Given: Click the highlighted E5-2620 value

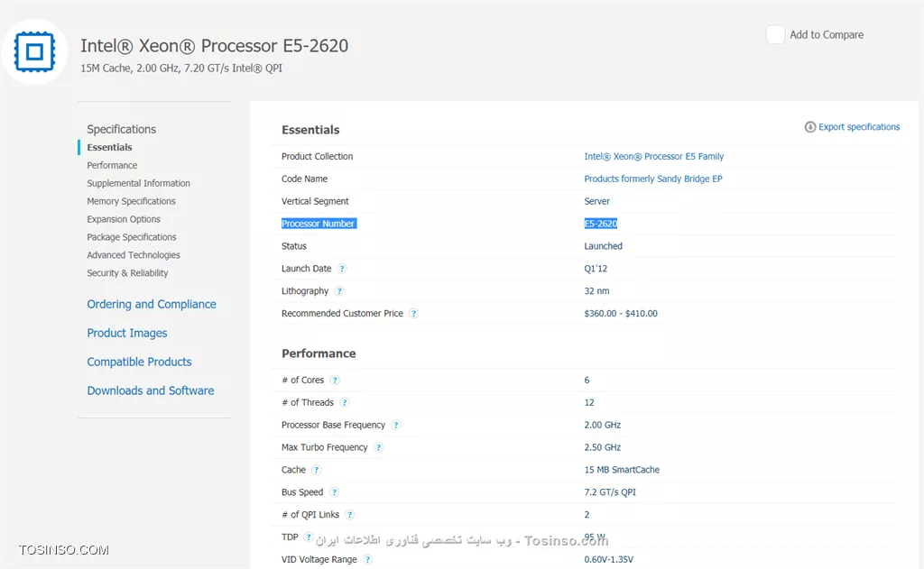Looking at the screenshot, I should (x=600, y=224).
